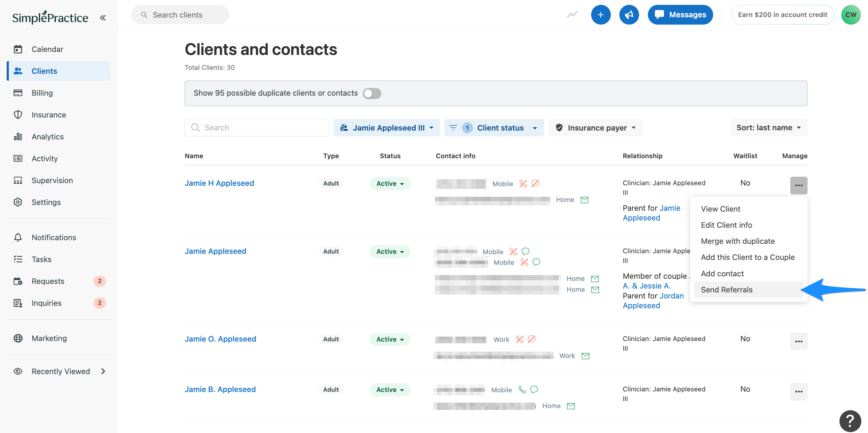Click the text message bubble for Jamie B. Appleseed

[x=534, y=390]
